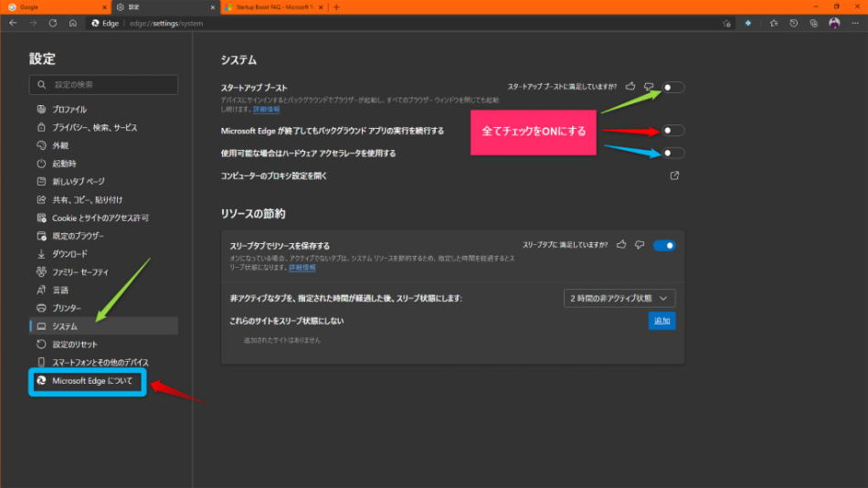The width and height of the screenshot is (868, 488).
Task: Click 追加 button for sleep exceptions
Action: [662, 321]
